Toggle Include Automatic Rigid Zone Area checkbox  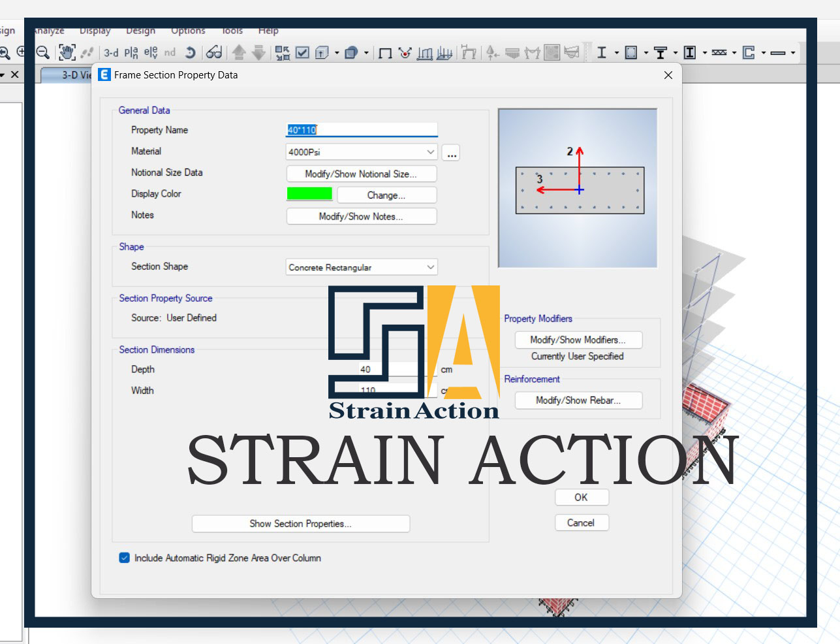pos(125,558)
